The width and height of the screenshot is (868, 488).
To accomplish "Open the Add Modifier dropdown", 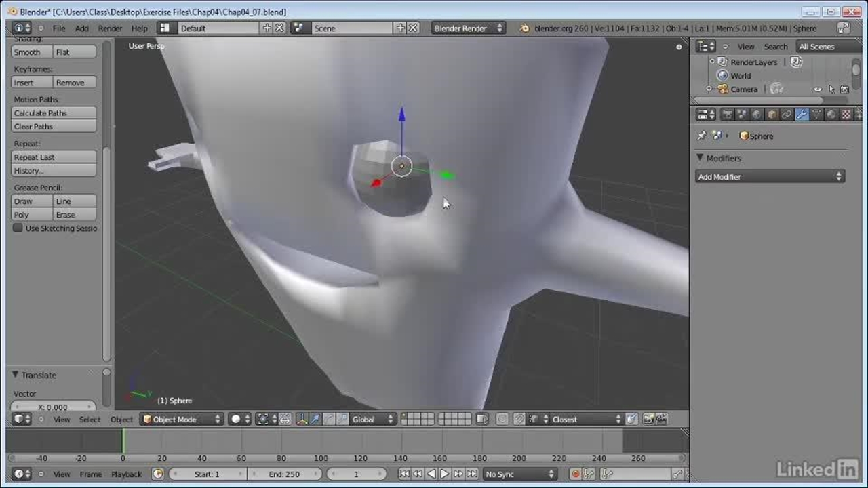I will pyautogui.click(x=770, y=177).
